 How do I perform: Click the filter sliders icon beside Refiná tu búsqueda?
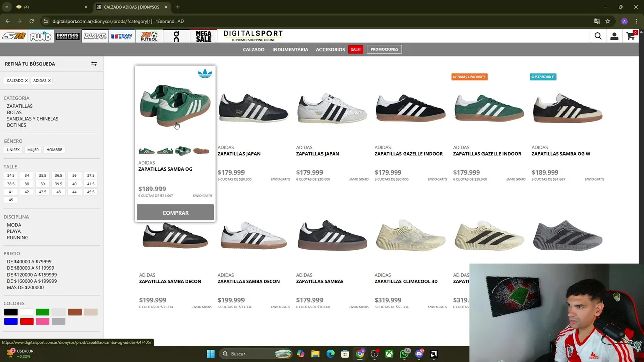(94, 64)
